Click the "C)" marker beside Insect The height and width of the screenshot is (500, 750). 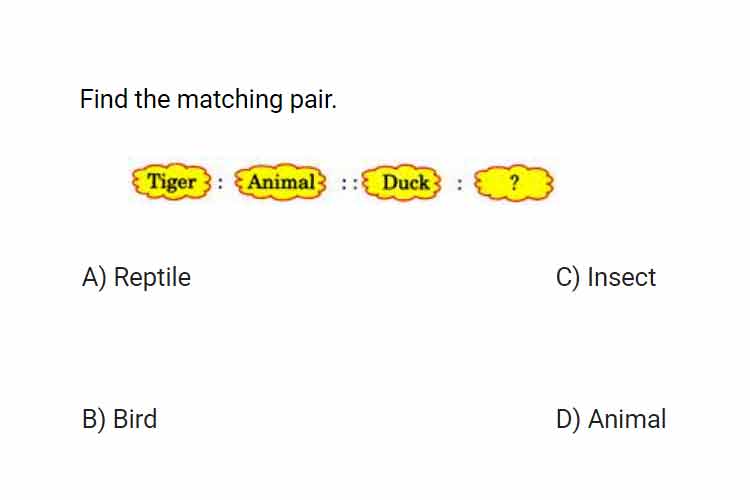pyautogui.click(x=568, y=278)
